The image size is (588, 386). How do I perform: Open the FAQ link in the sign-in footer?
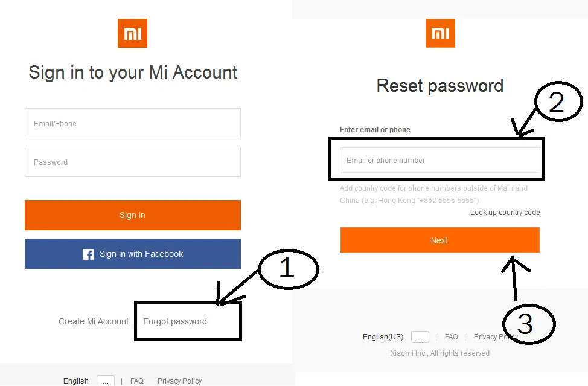pyautogui.click(x=137, y=381)
